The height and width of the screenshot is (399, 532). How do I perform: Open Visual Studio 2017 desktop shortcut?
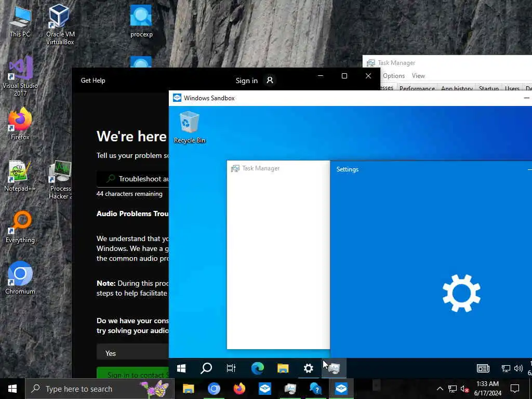tap(20, 76)
